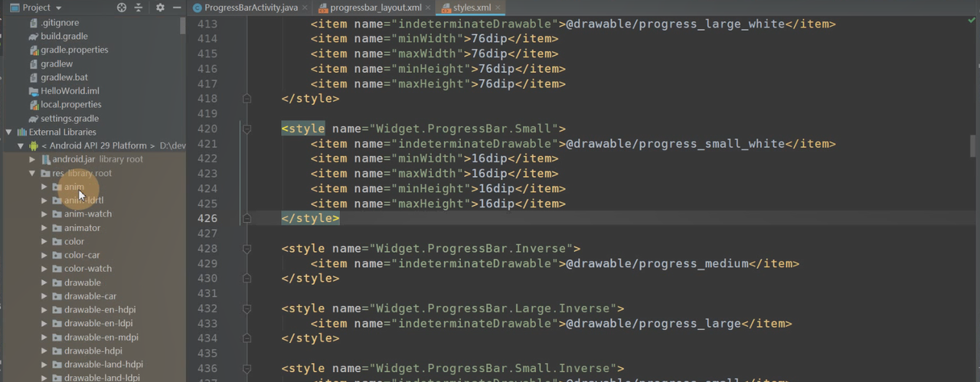Click line number 426 in gutter

207,218
